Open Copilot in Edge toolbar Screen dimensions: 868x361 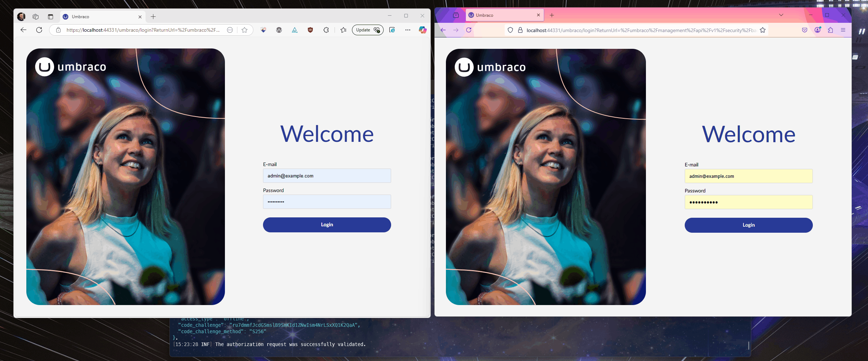tap(423, 30)
